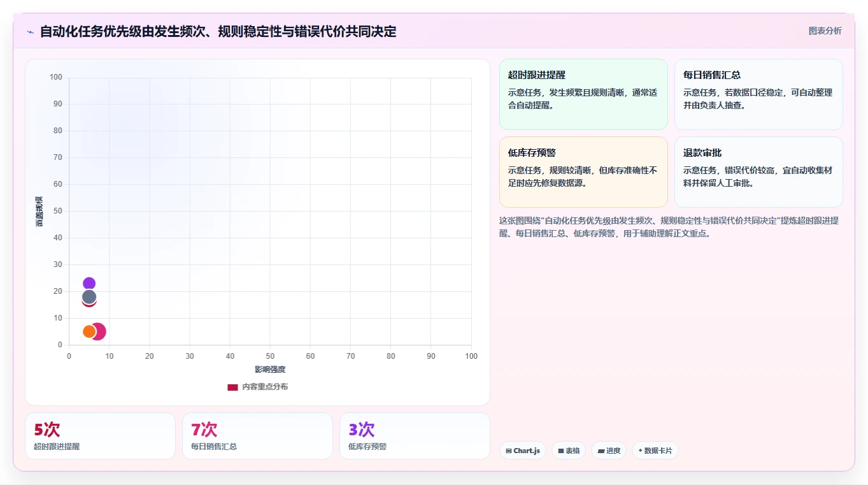Click the title starting with 自动化任务优先级
The width and height of the screenshot is (868, 485).
(x=218, y=31)
